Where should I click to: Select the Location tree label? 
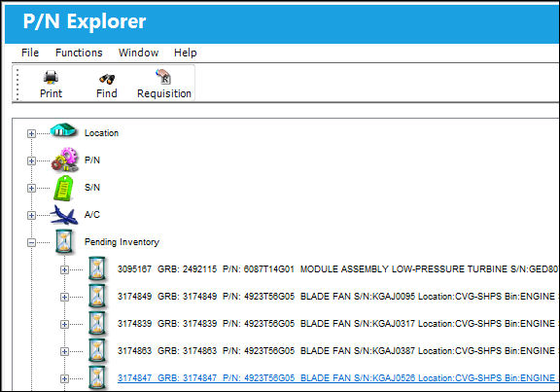point(101,133)
